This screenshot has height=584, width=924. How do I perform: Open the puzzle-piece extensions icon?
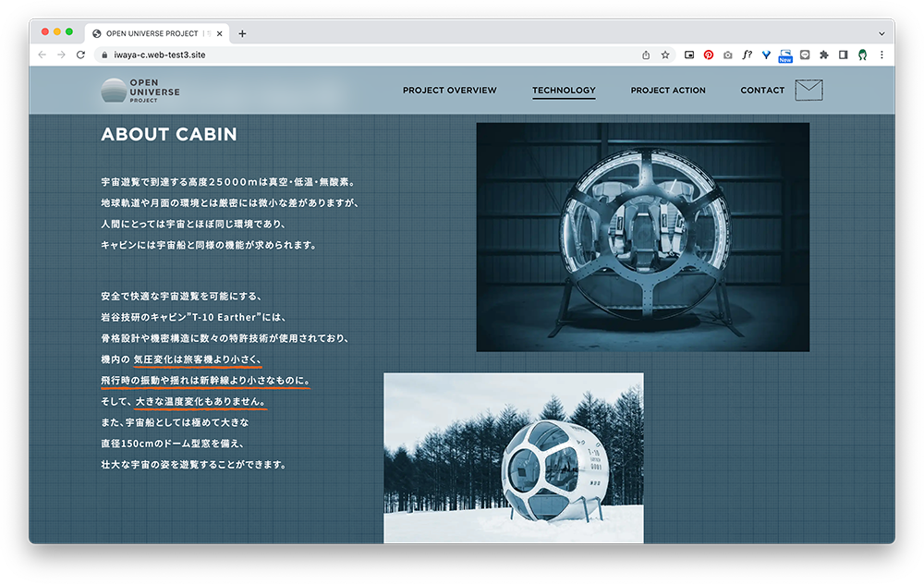coord(824,55)
